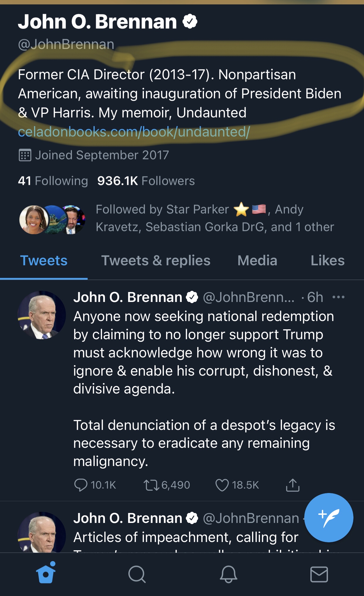Open Search from the bottom navigation
The height and width of the screenshot is (596, 364).
point(137,574)
